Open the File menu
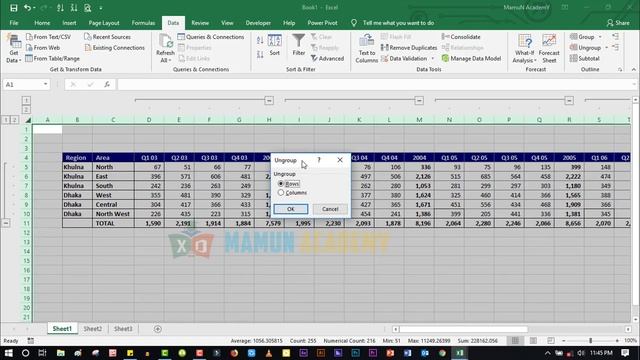640x360 pixels. (x=14, y=23)
